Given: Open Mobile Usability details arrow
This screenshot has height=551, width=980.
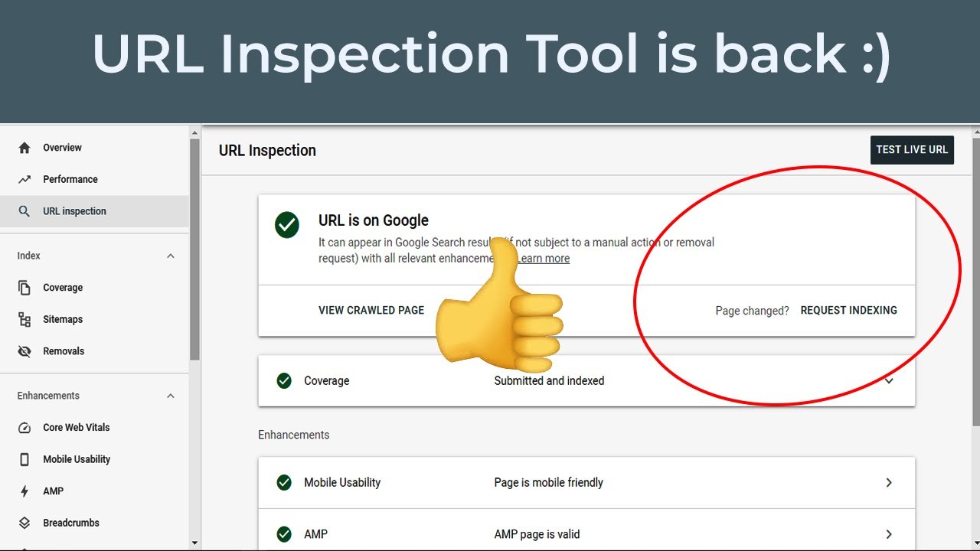Looking at the screenshot, I should click(889, 482).
